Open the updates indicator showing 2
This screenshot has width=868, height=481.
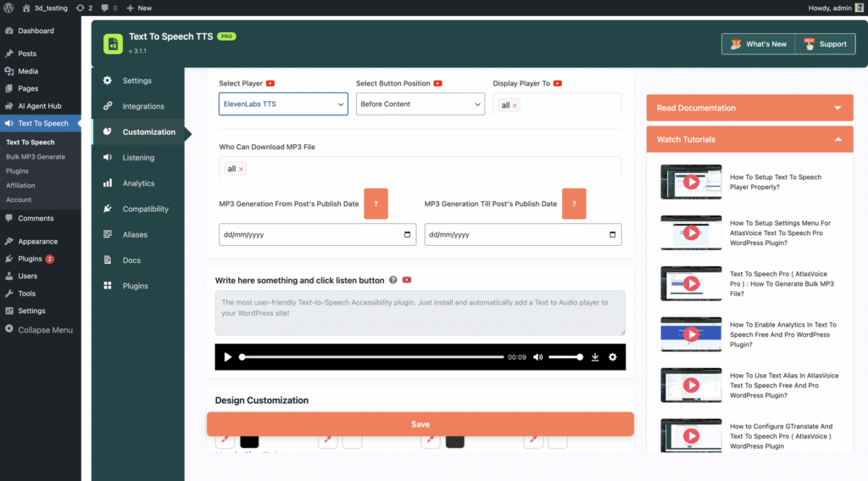coord(84,8)
